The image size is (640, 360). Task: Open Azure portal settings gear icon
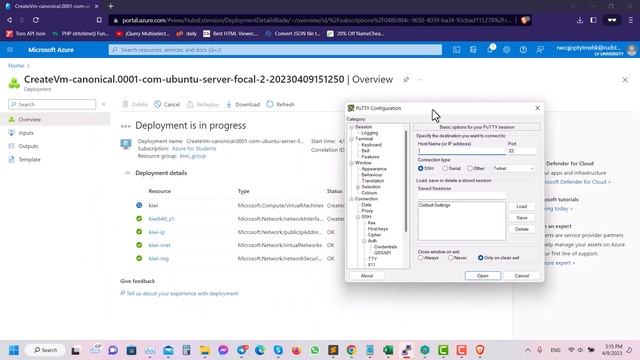point(507,49)
